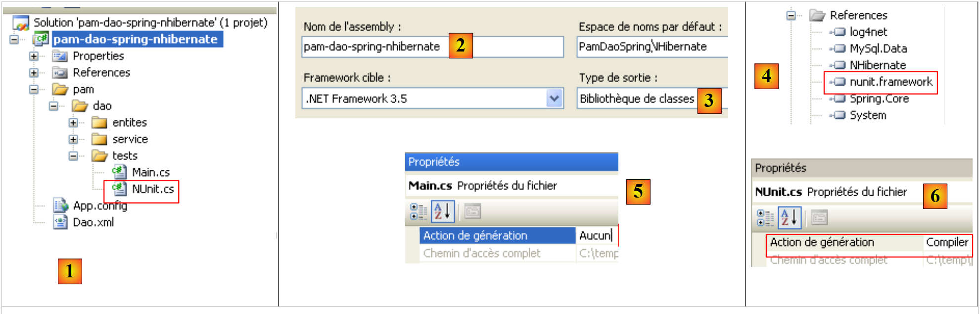
Task: Click the Espace de noms par défaut field
Action: coord(651,47)
